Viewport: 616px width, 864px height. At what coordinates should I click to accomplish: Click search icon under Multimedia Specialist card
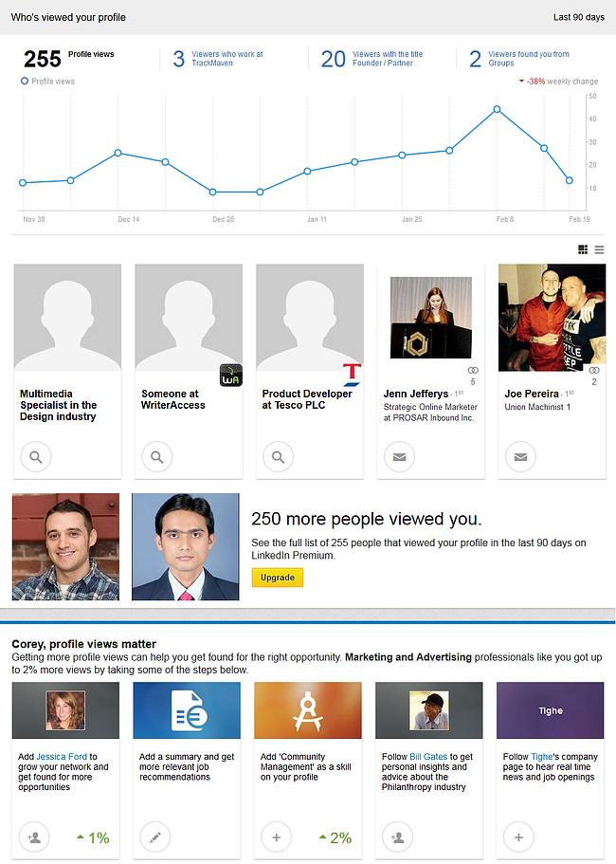(36, 457)
